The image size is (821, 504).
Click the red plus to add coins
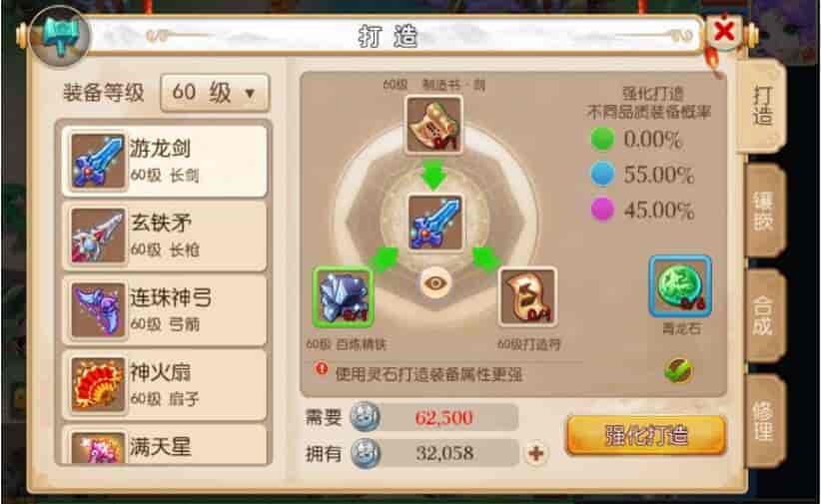point(536,453)
